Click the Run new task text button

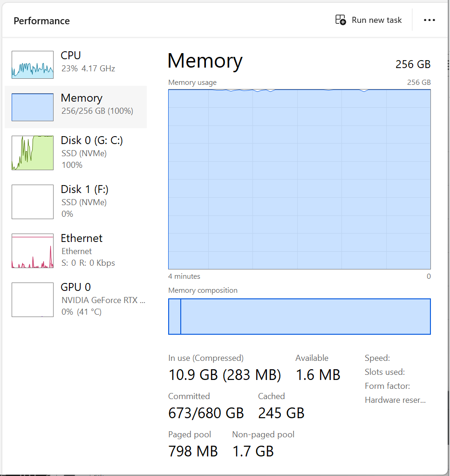pos(376,20)
